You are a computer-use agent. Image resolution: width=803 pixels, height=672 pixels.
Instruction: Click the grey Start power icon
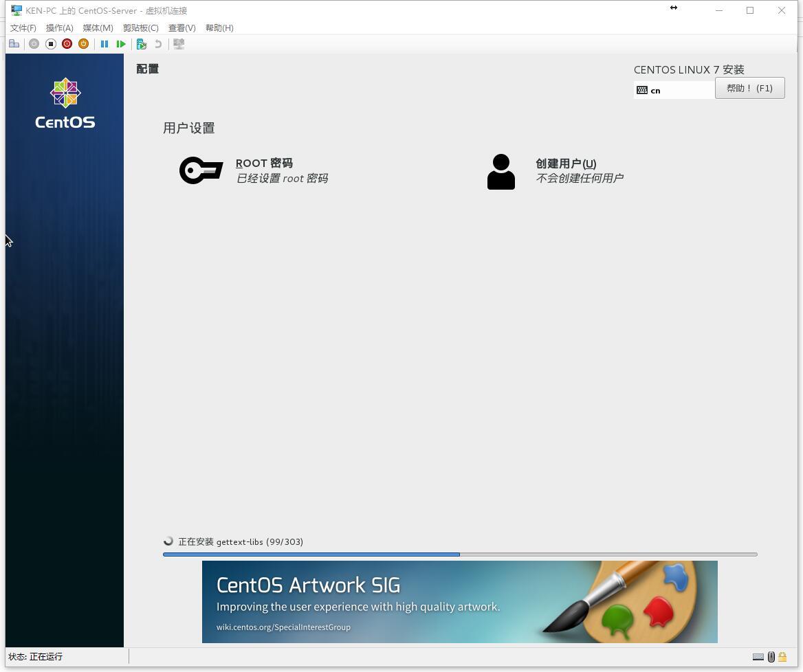(34, 44)
